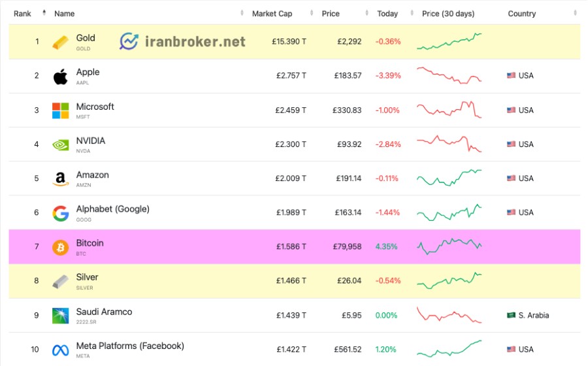Open the Microsoft company link
The height and width of the screenshot is (366, 588).
tap(95, 107)
